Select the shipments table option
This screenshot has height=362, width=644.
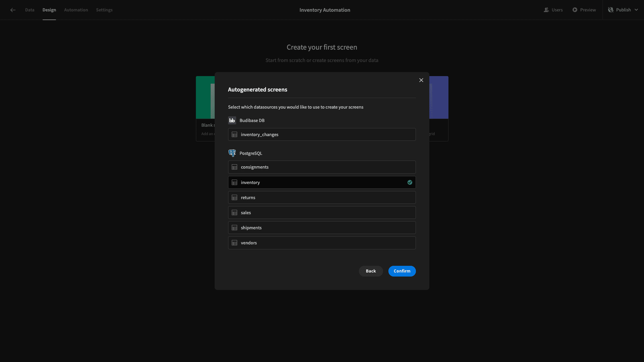tap(322, 228)
